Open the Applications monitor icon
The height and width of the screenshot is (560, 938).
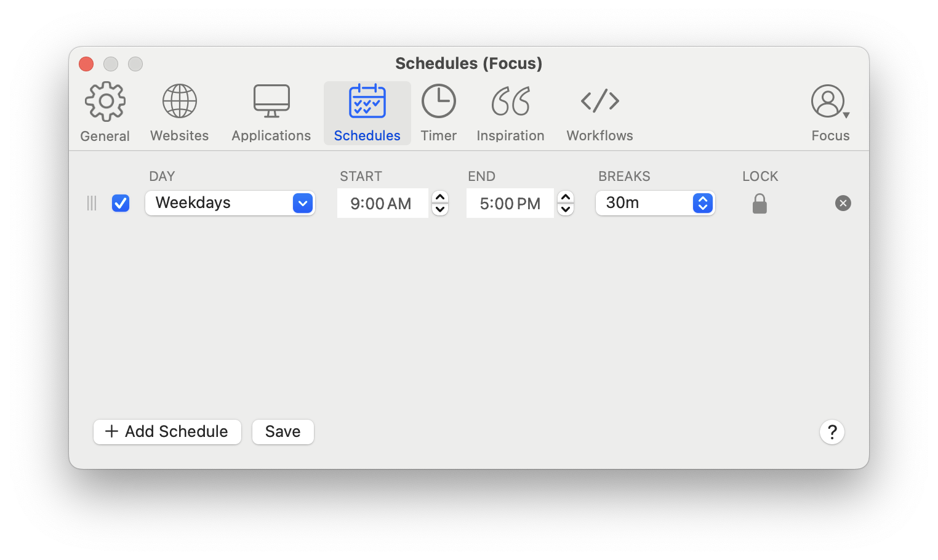click(271, 102)
